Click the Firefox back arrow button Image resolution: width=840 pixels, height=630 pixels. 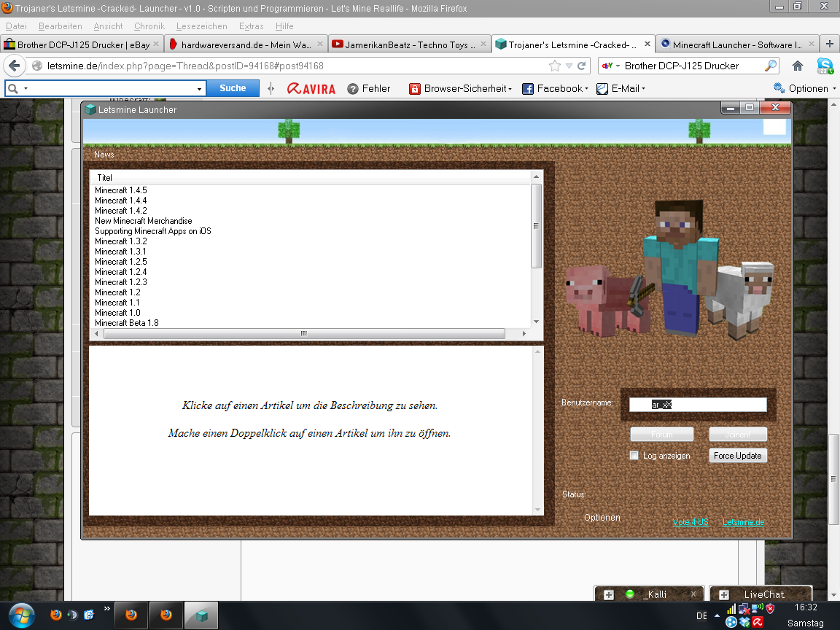pos(15,66)
